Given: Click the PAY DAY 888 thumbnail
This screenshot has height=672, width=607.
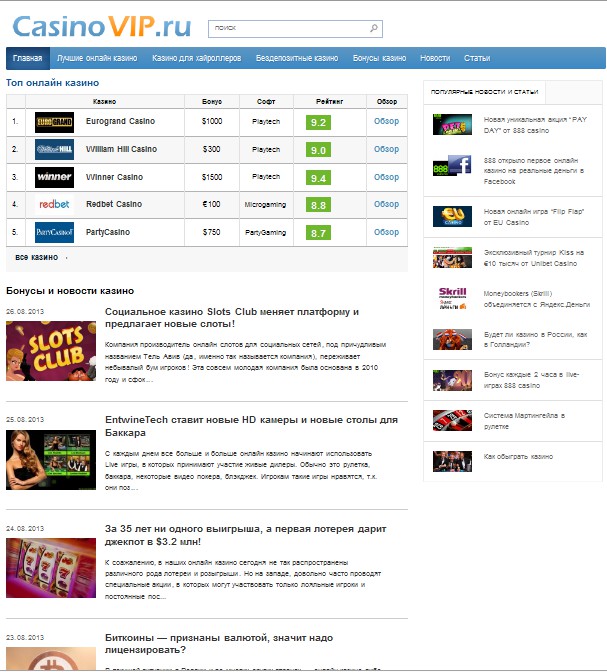Looking at the screenshot, I should pos(452,124).
